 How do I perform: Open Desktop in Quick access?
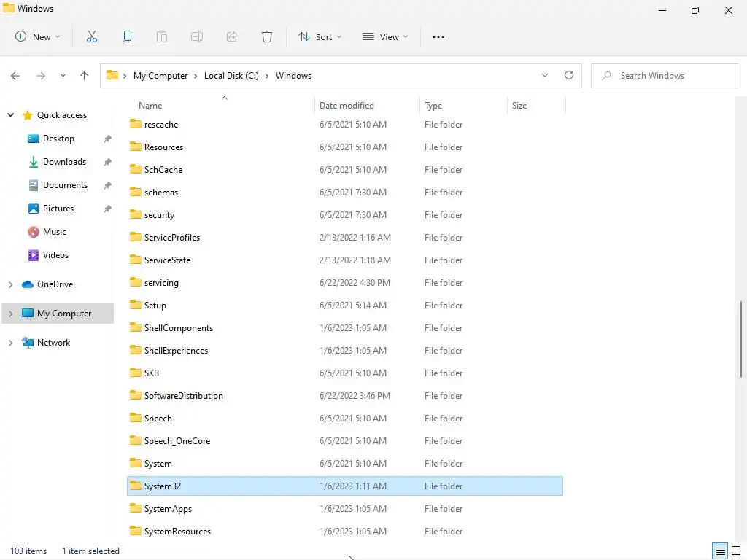(58, 139)
